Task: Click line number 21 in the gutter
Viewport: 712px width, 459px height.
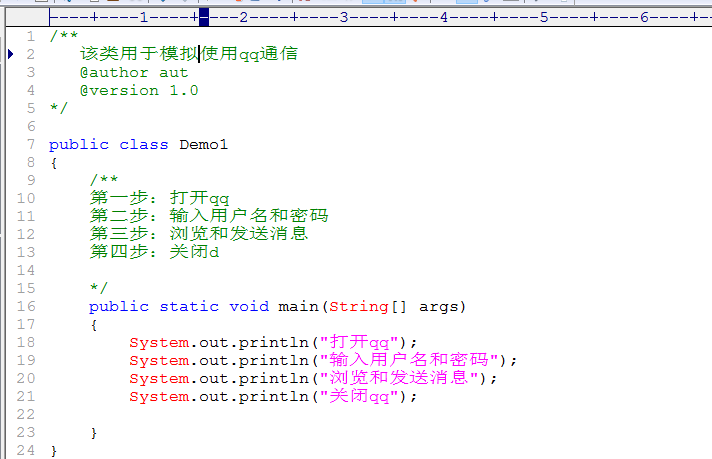Action: tap(26, 396)
